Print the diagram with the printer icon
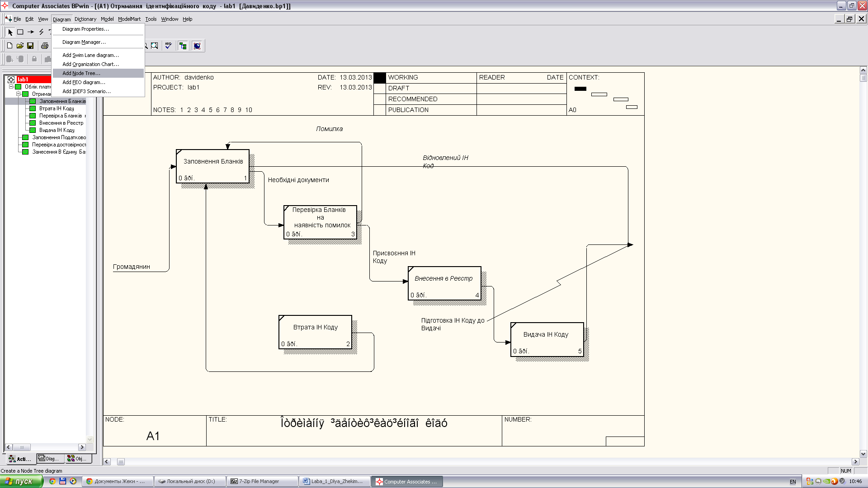The width and height of the screenshot is (868, 488). click(44, 46)
